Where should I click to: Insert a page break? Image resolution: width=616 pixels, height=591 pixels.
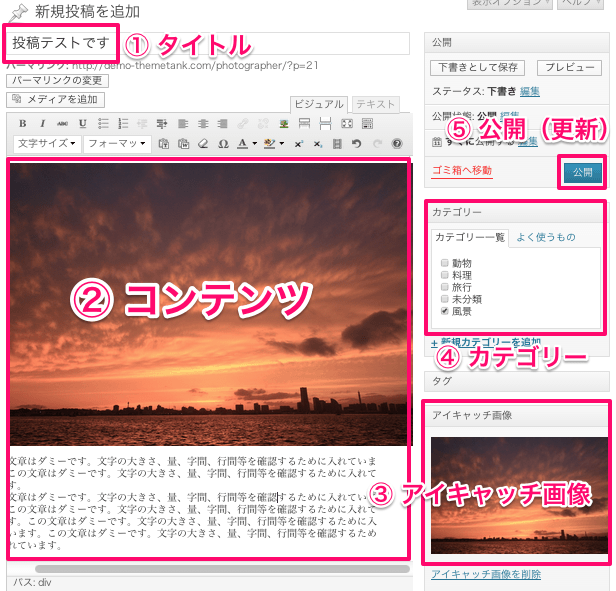(x=325, y=124)
